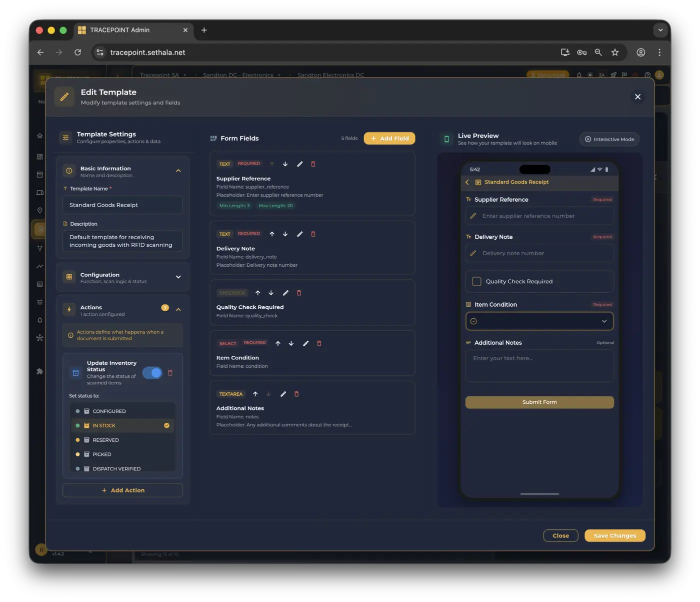Click Save Changes

coord(614,535)
